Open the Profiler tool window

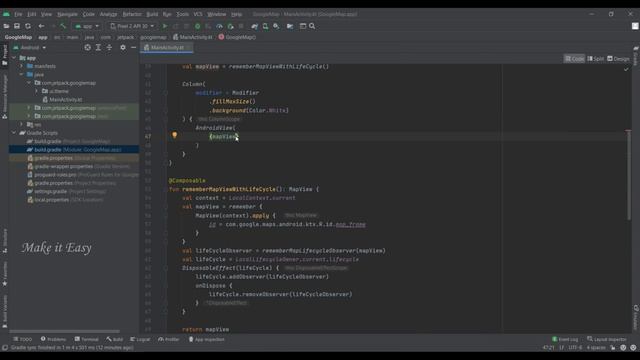169,339
